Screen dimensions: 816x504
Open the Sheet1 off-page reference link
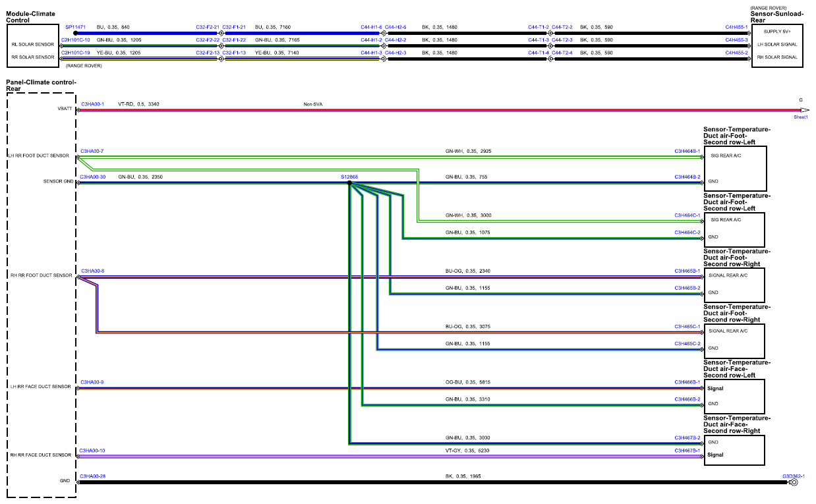point(800,117)
